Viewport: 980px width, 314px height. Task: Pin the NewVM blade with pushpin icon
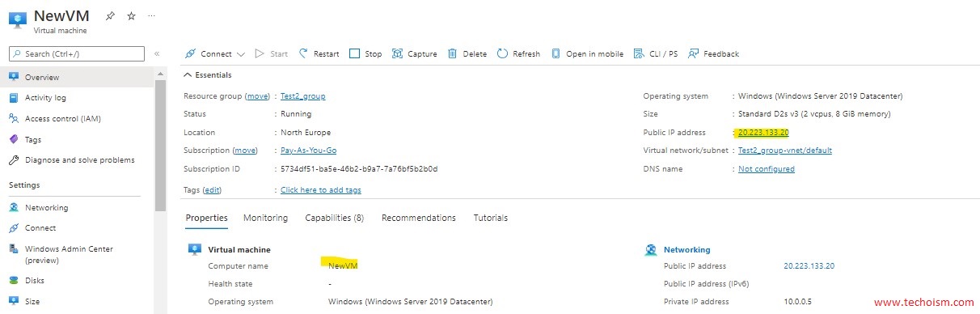[x=111, y=16]
